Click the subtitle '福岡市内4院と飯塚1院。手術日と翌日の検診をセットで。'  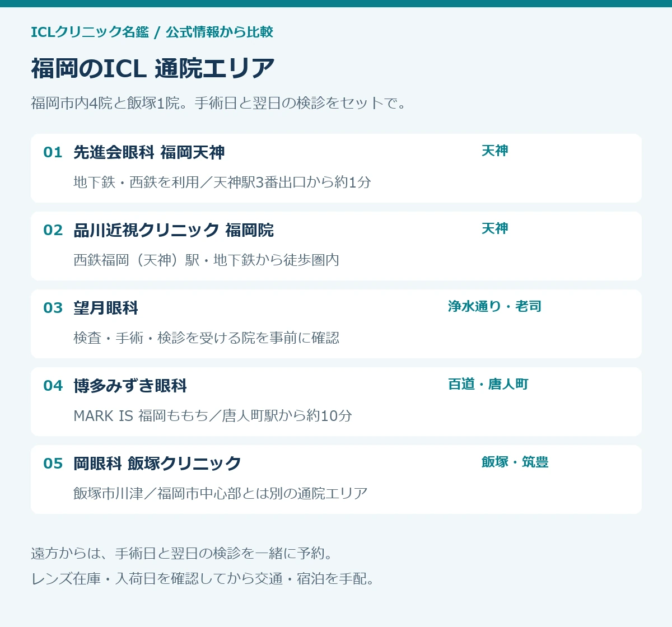tap(220, 103)
